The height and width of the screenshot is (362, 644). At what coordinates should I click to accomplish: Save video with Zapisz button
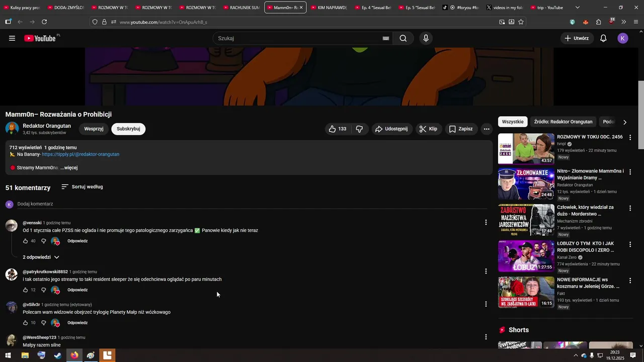(461, 129)
